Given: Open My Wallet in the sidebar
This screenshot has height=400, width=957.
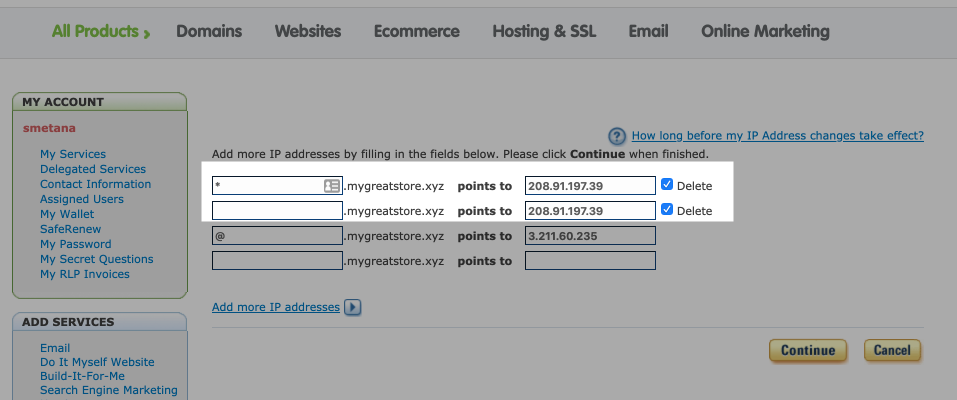Looking at the screenshot, I should point(67,214).
